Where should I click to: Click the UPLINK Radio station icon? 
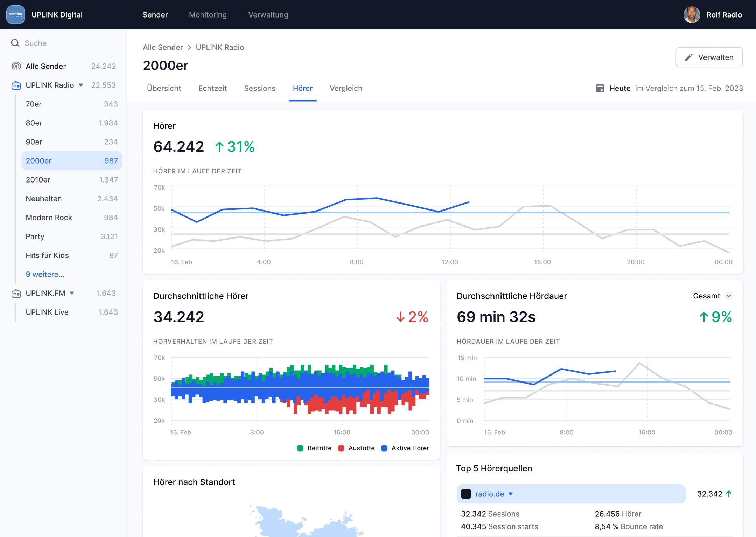16,85
